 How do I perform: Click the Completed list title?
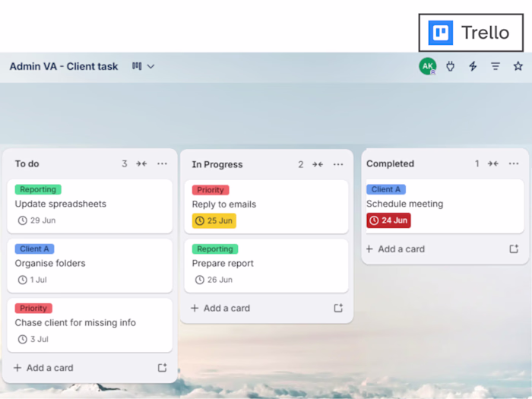click(x=390, y=164)
